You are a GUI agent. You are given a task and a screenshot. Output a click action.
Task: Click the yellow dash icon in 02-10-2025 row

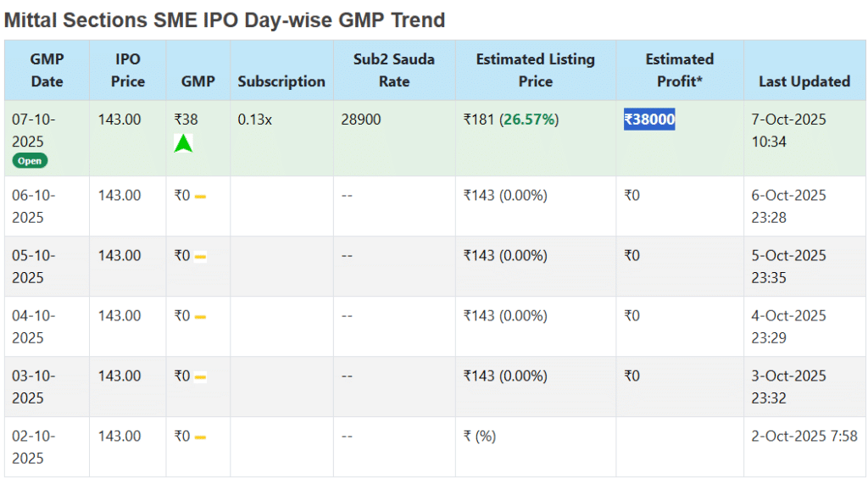[200, 437]
